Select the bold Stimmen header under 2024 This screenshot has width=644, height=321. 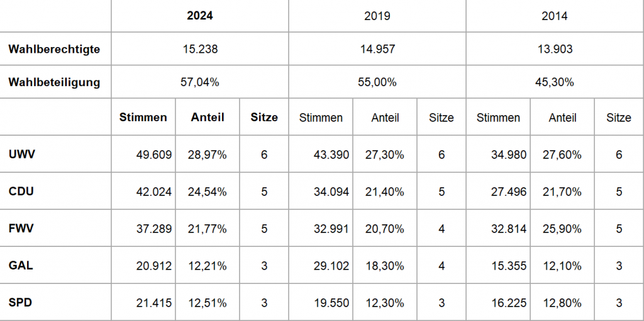[x=143, y=117]
